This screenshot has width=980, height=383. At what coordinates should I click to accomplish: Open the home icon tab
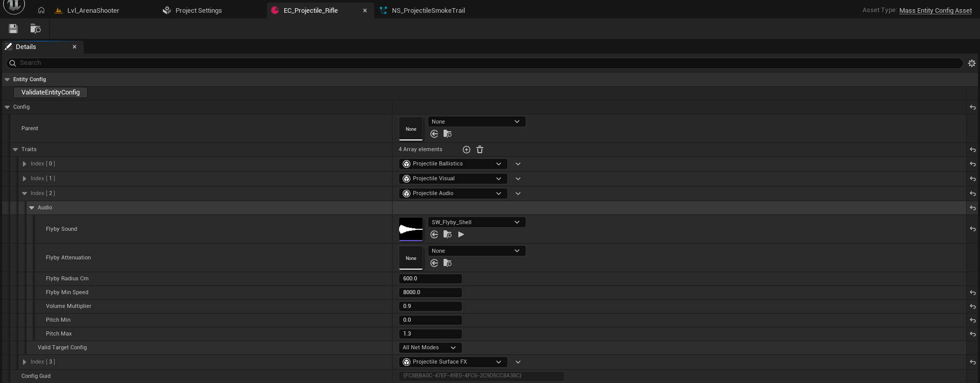41,10
